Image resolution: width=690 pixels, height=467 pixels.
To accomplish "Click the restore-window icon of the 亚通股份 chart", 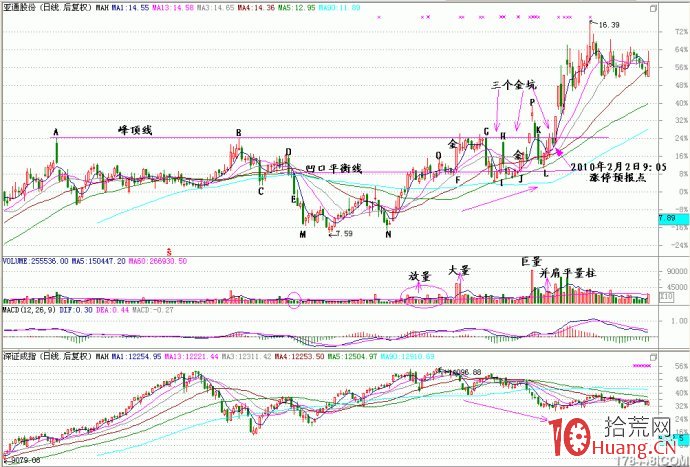I will pos(653,8).
